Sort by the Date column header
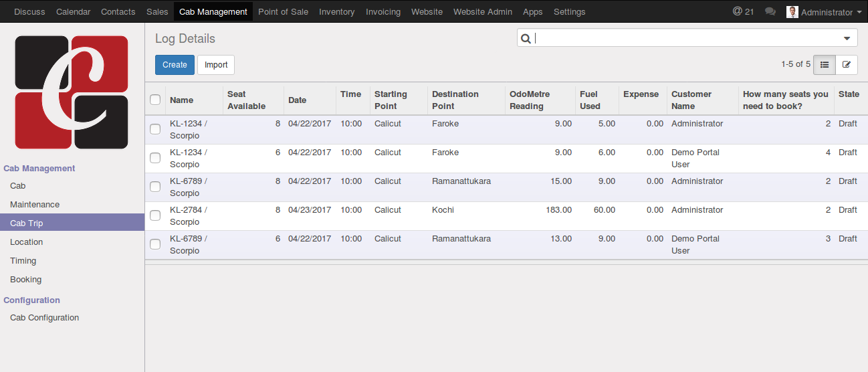Image resolution: width=868 pixels, height=372 pixels. pos(298,100)
